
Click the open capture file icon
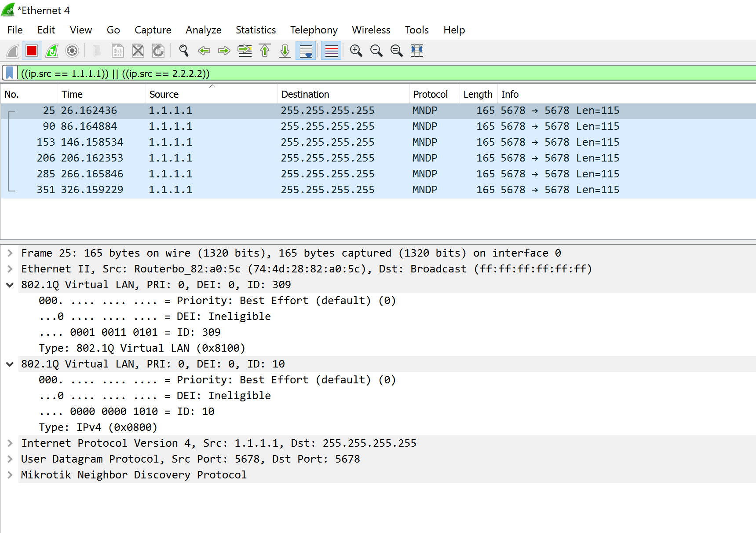click(x=98, y=51)
